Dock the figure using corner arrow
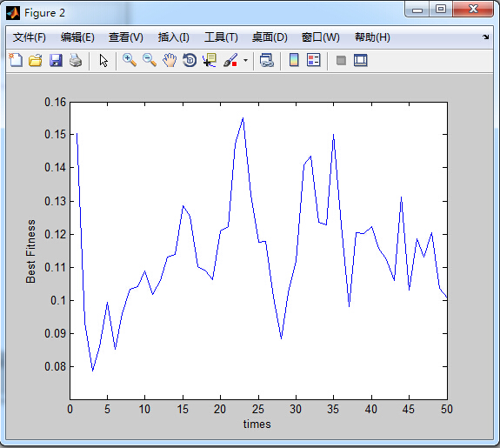The height and width of the screenshot is (448, 500). [x=485, y=37]
